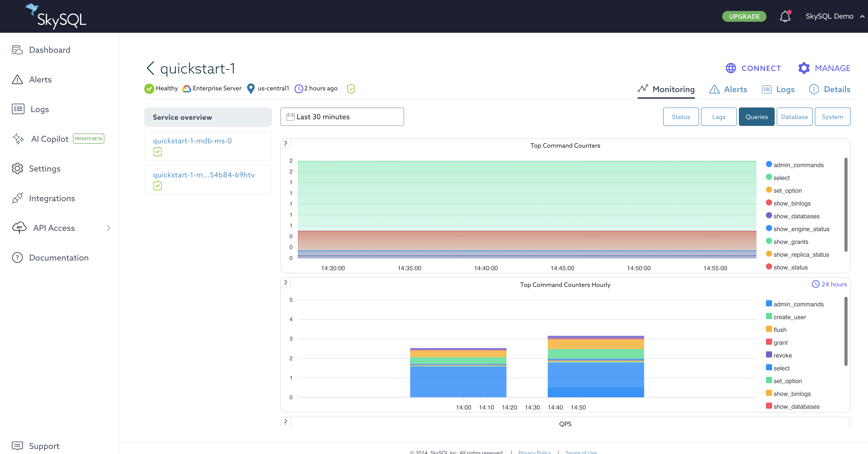Toggle select series in Top Command Counters legend

coord(777,178)
